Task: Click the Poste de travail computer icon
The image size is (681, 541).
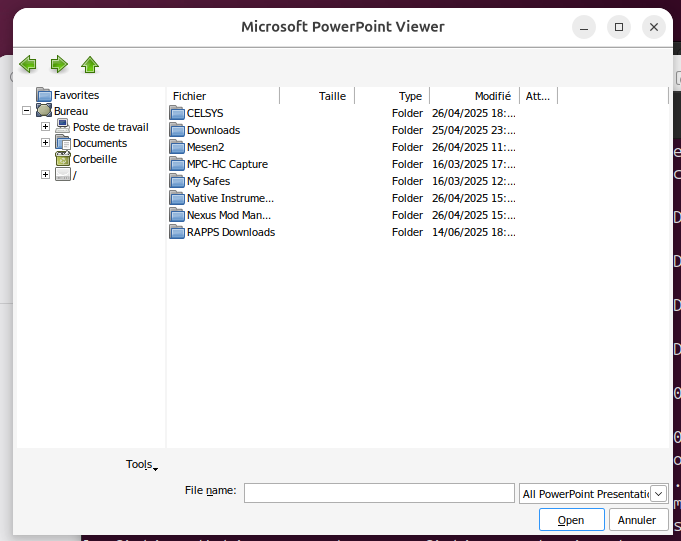Action: [63, 127]
